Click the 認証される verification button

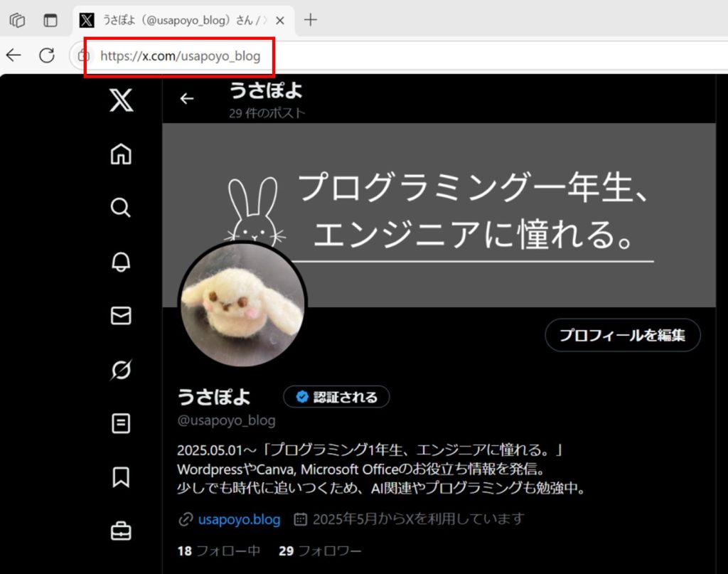point(336,397)
